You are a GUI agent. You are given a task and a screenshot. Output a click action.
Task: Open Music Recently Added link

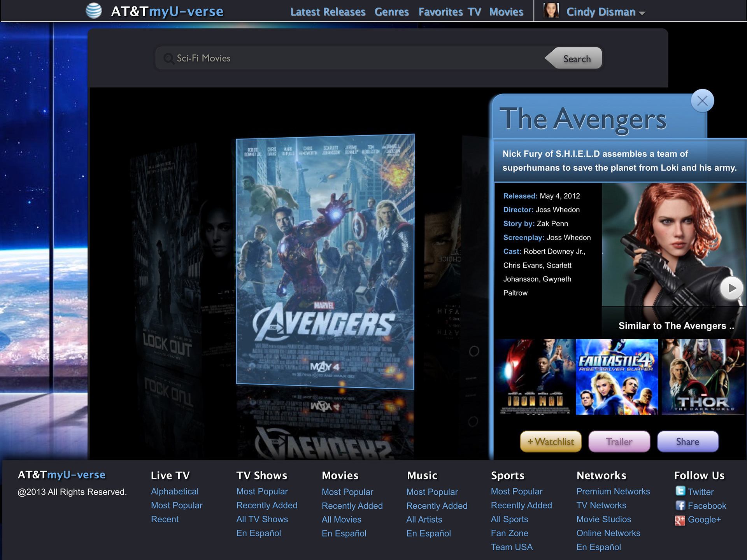tap(437, 506)
